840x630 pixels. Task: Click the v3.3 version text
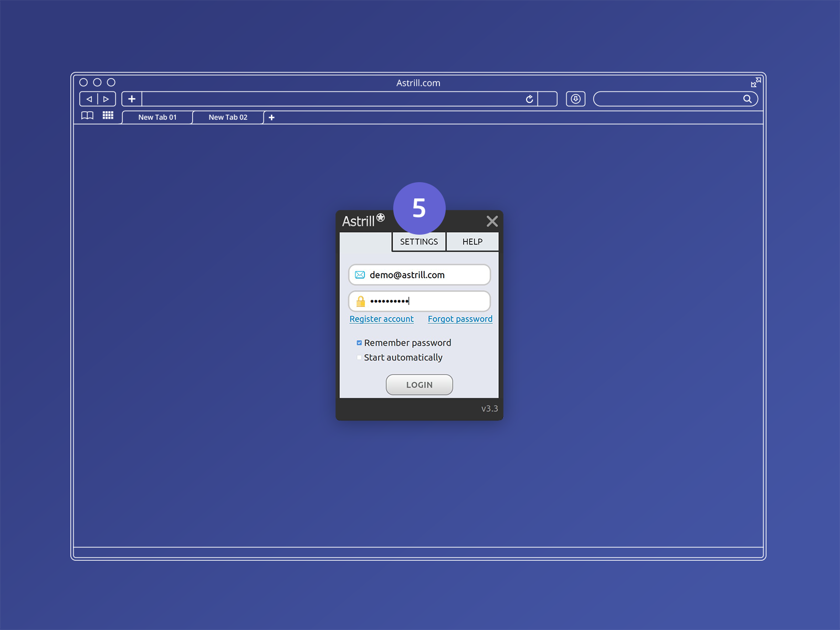pyautogui.click(x=489, y=408)
